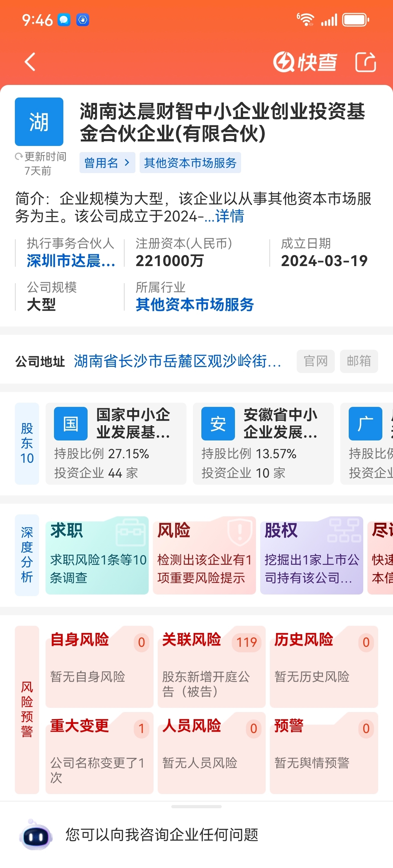Open the 求职 analysis card
The image size is (393, 868).
click(x=97, y=555)
